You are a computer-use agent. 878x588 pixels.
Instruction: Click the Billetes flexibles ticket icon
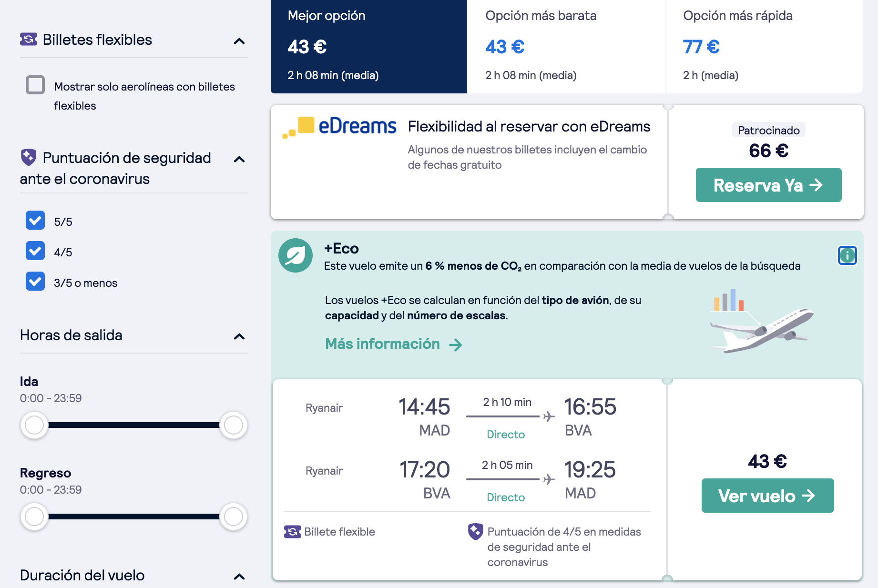tap(29, 39)
